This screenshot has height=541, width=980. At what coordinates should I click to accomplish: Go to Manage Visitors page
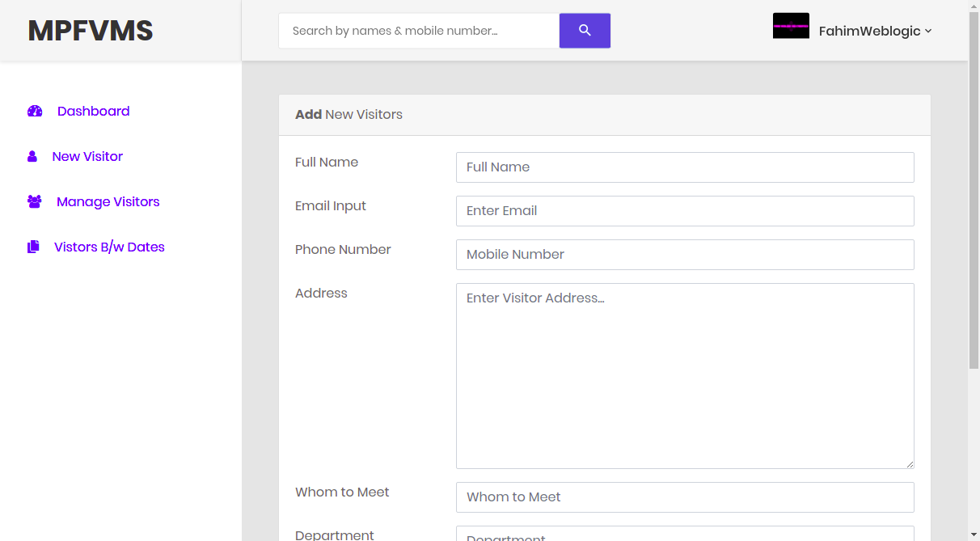108,202
